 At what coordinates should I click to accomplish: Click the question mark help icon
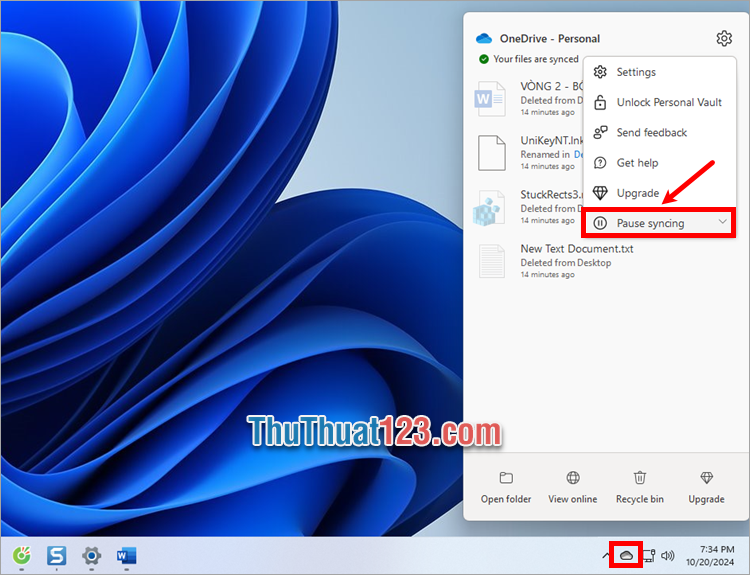click(x=600, y=163)
